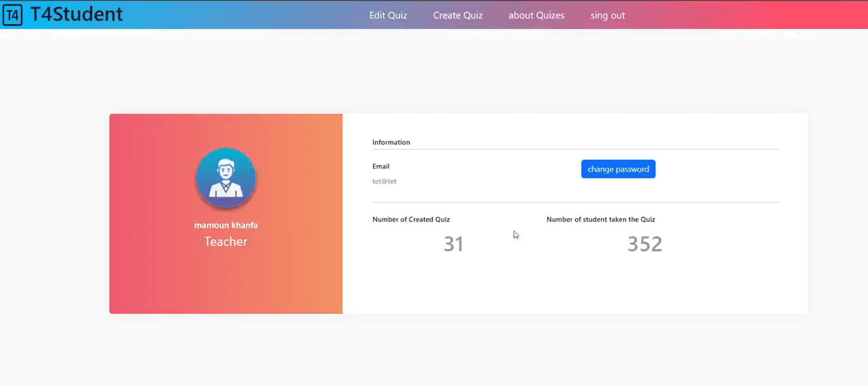Go to the Create Quiz page
The image size is (868, 386).
pos(457,15)
